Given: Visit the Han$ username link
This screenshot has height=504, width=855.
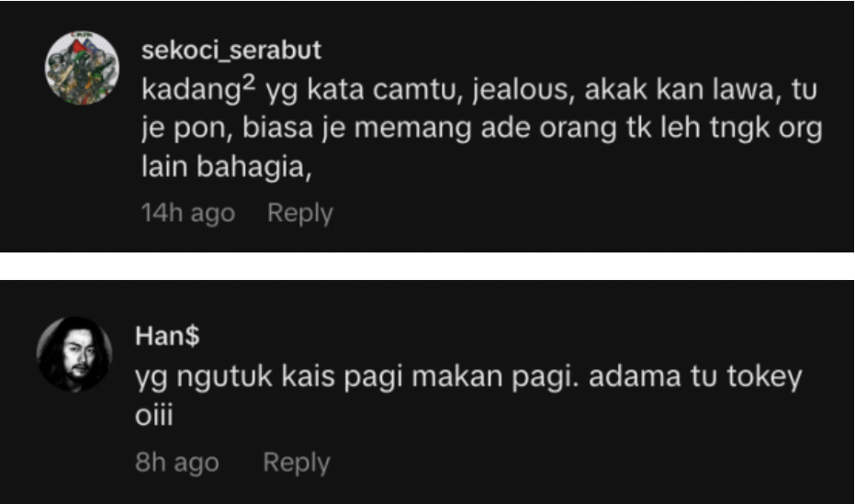Looking at the screenshot, I should (167, 335).
